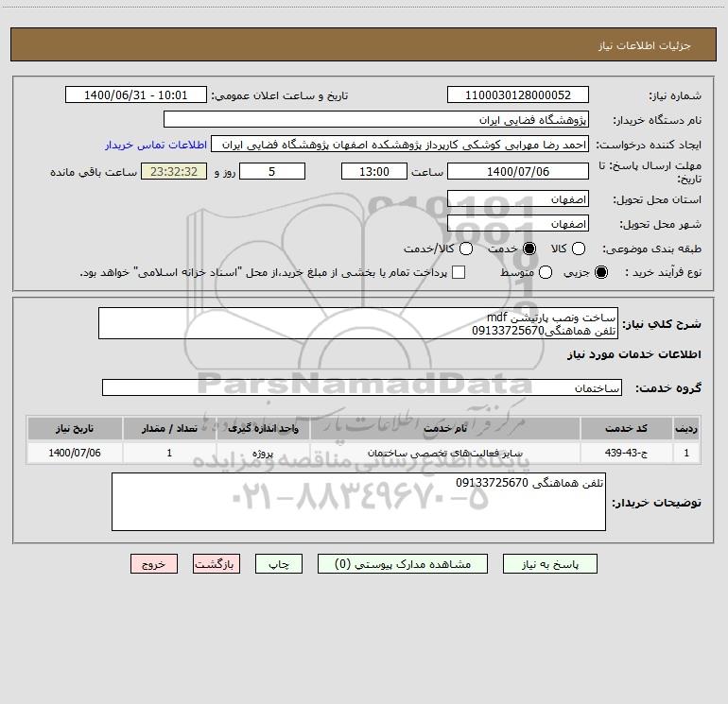This screenshot has width=728, height=704.
Task: Click the شماره نیاز label
Action: tap(675, 95)
